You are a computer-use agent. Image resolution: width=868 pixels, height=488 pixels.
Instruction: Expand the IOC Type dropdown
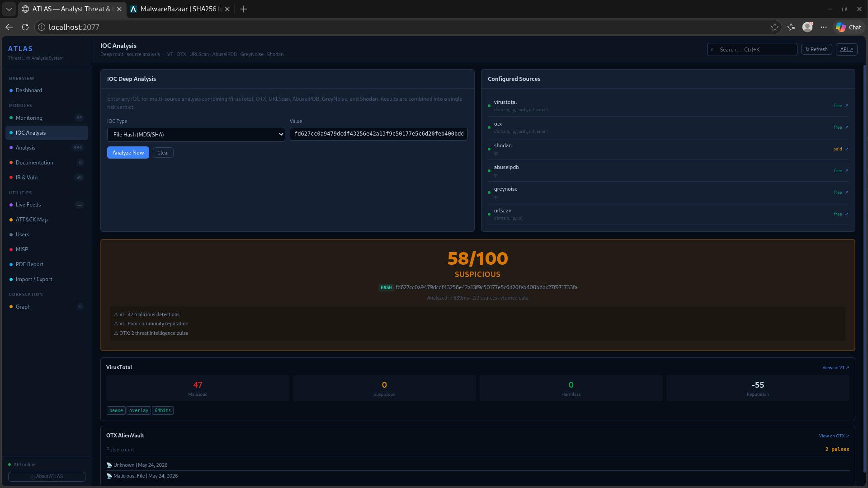point(196,134)
